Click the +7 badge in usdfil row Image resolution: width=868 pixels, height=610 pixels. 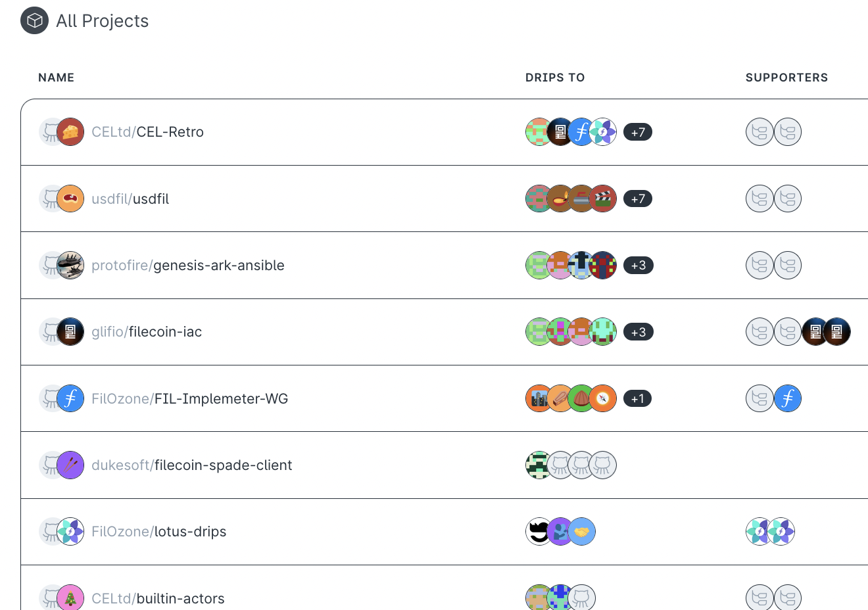click(x=638, y=199)
